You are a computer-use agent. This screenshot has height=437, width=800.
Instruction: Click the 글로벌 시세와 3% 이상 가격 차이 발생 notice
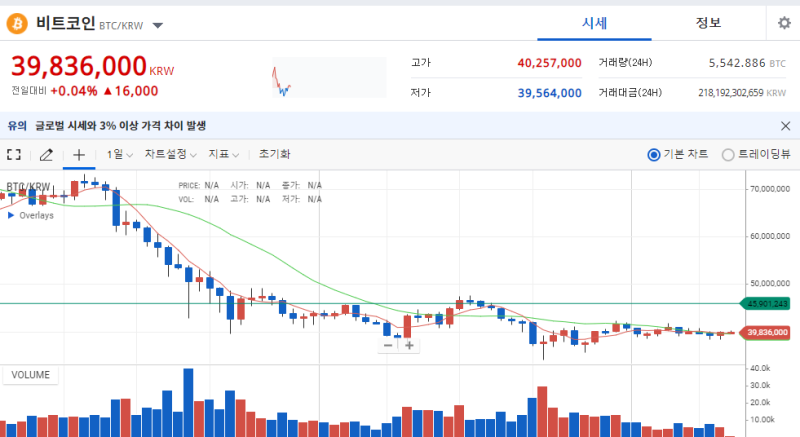point(120,126)
